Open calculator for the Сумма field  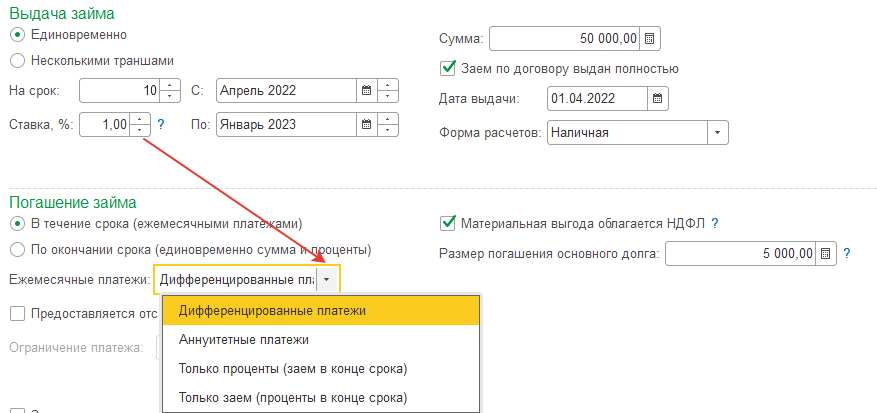pyautogui.click(x=650, y=39)
